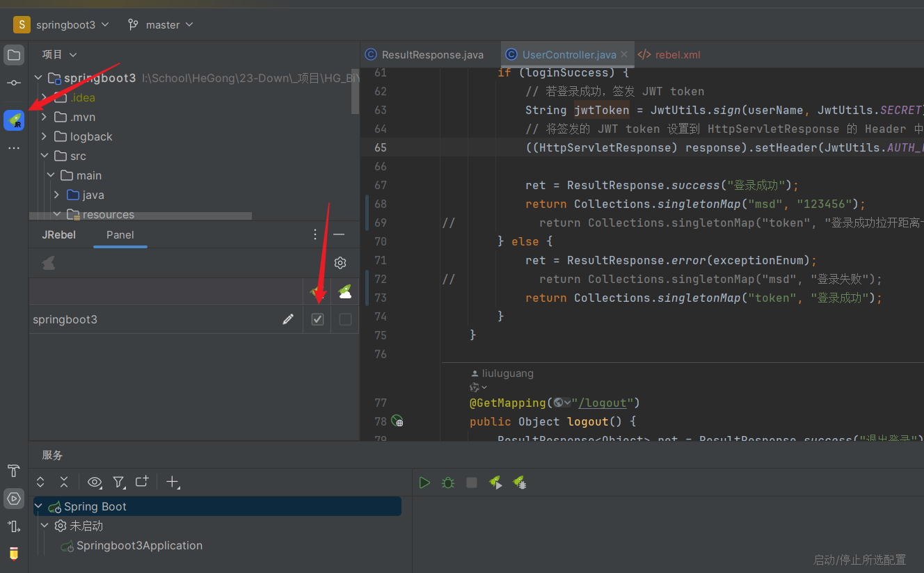
Task: Close the UserController.java tab
Action: point(624,54)
